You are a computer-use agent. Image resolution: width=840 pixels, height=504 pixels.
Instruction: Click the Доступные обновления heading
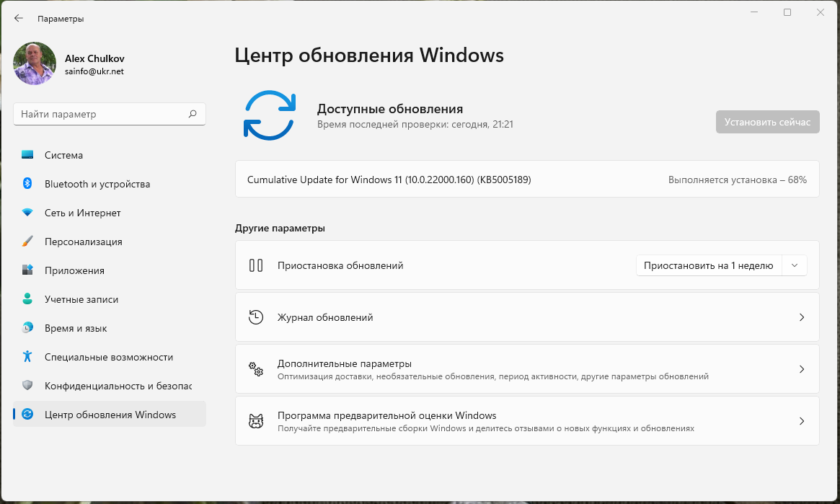coord(390,109)
